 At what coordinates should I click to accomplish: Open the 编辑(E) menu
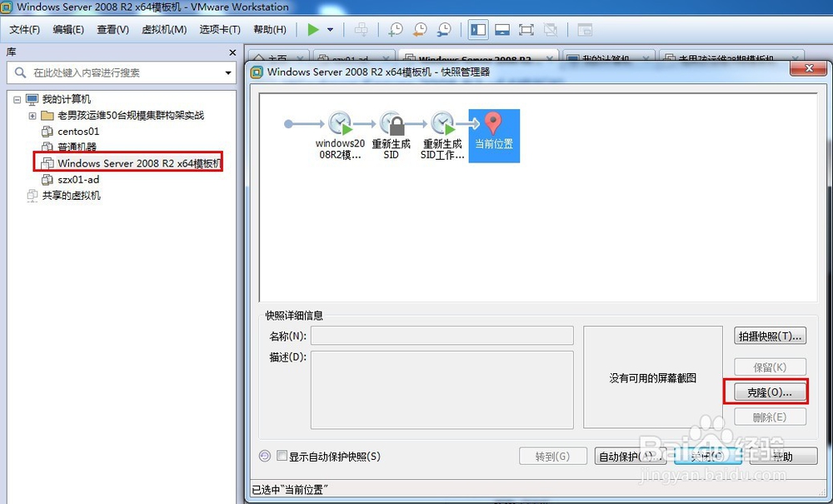[x=68, y=30]
